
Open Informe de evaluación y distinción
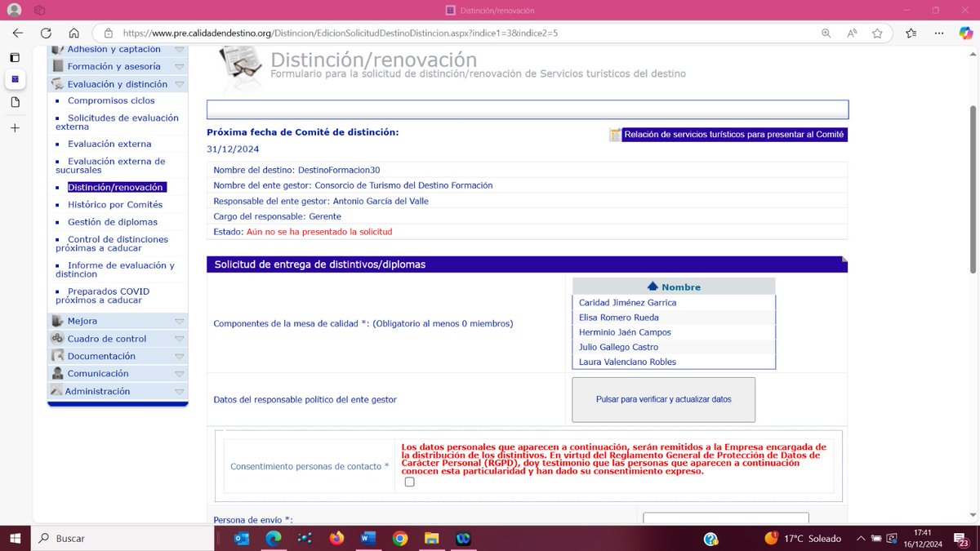115,269
